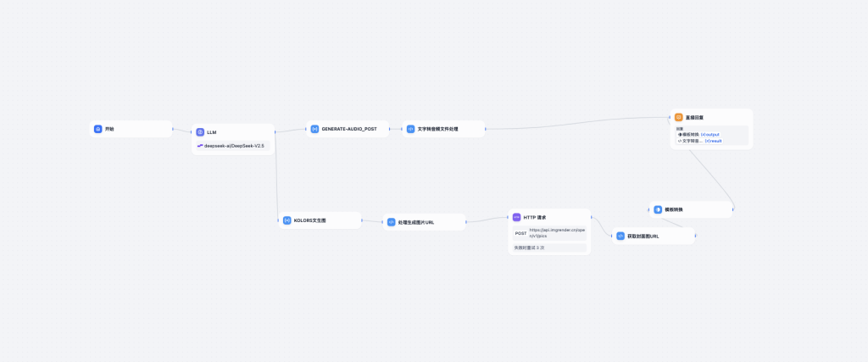Click the 模板转换 node's blue icon

point(658,209)
